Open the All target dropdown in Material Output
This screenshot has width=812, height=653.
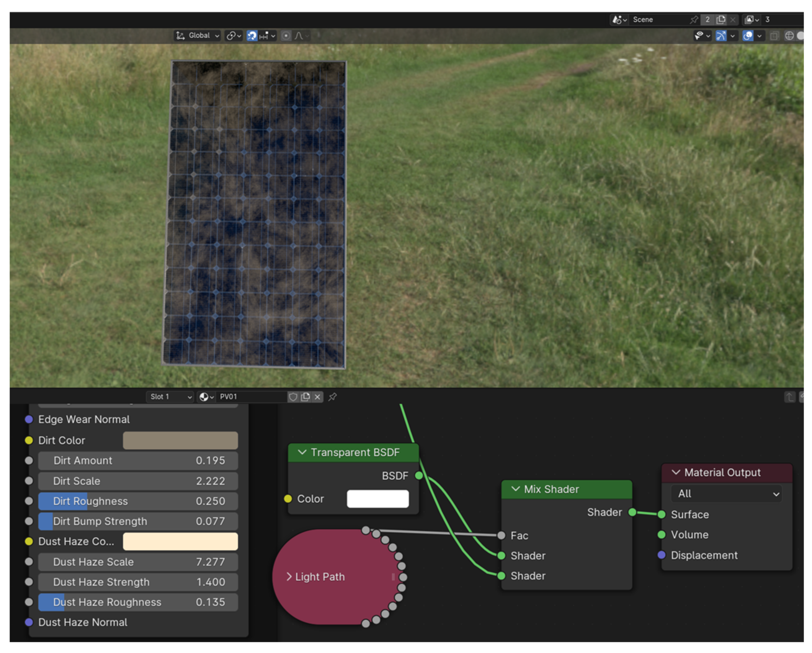(x=726, y=494)
